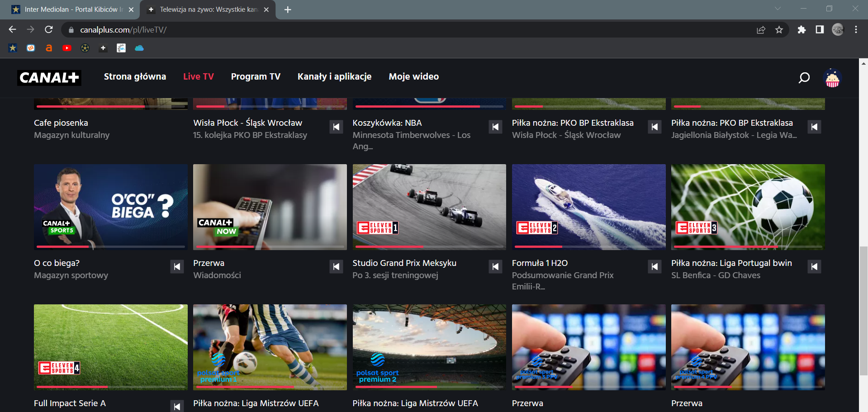Viewport: 868px width, 412px height.
Task: Restart Wisła Płock - Śląsk Wrocław 15. kolejka broadcast
Action: 336,127
